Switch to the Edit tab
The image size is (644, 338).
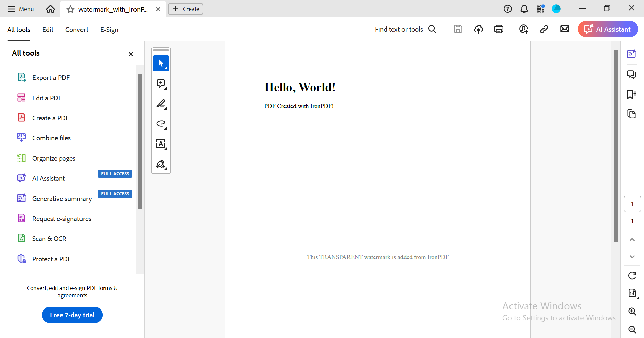pos(48,30)
